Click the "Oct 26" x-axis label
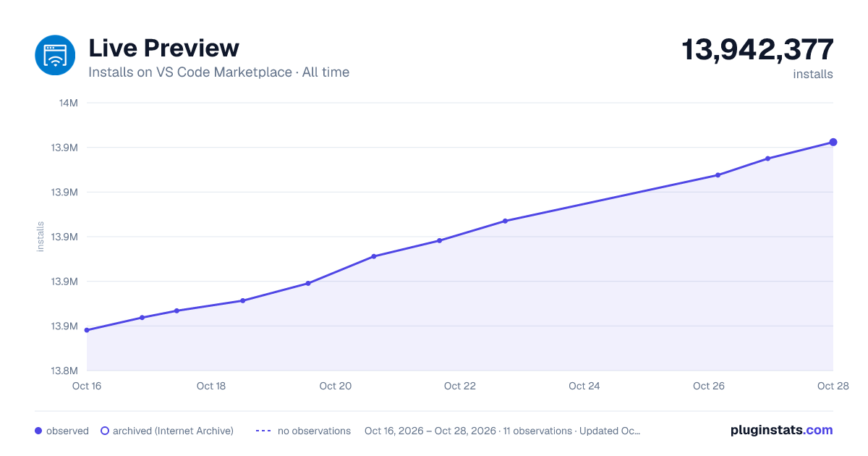The image size is (868, 456). (709, 386)
